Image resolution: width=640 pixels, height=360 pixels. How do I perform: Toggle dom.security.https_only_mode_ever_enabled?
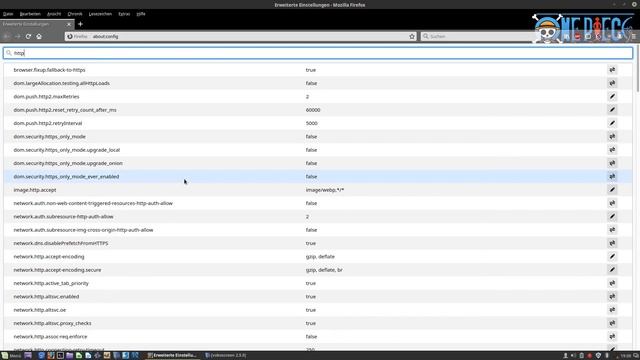point(612,176)
